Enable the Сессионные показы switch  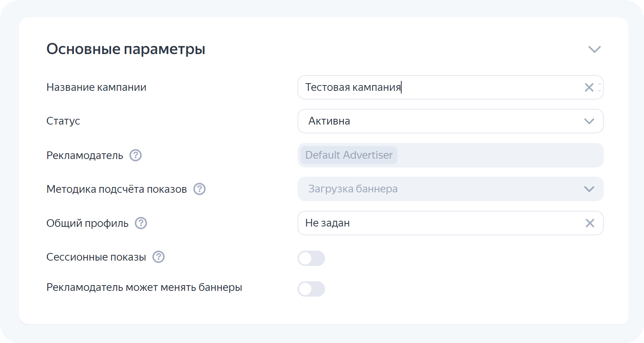tap(311, 258)
